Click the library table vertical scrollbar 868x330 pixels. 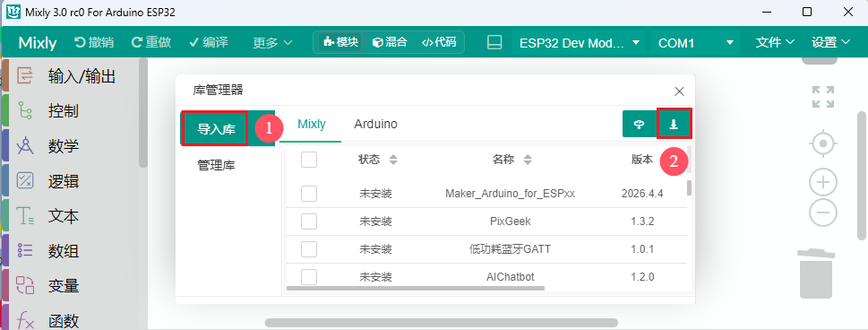(689, 187)
